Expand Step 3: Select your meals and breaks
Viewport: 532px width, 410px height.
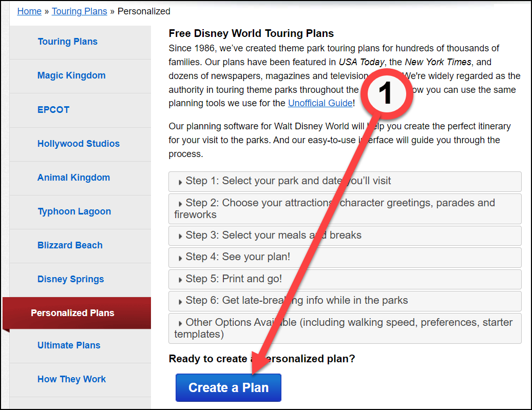[x=345, y=236]
